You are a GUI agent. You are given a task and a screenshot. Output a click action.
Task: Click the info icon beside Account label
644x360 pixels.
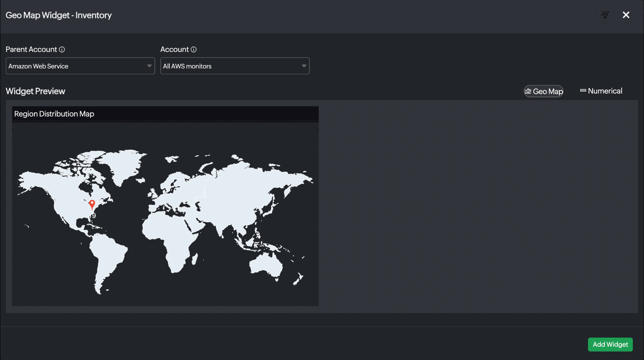click(193, 49)
